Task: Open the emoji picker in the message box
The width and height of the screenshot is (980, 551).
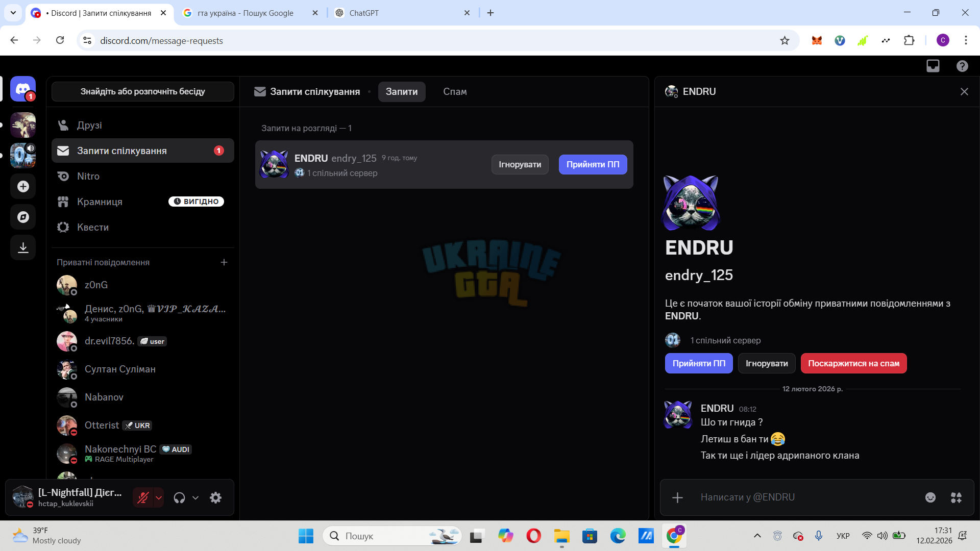Action: [x=930, y=497]
